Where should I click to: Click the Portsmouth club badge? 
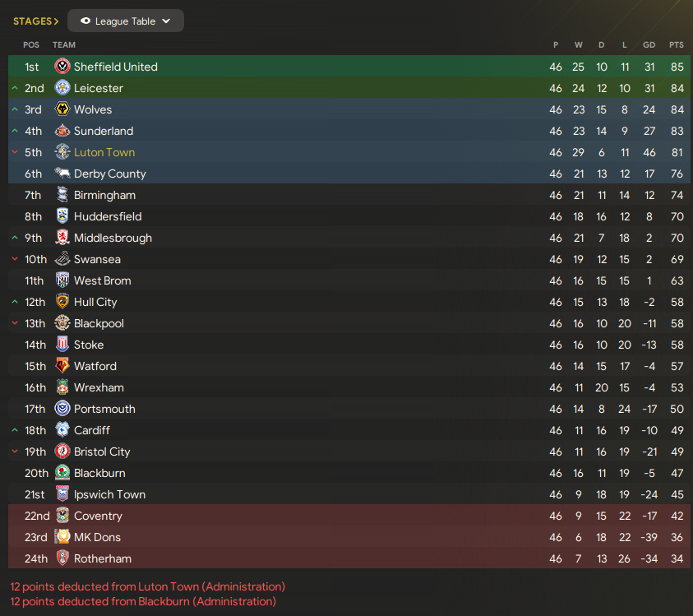point(62,409)
